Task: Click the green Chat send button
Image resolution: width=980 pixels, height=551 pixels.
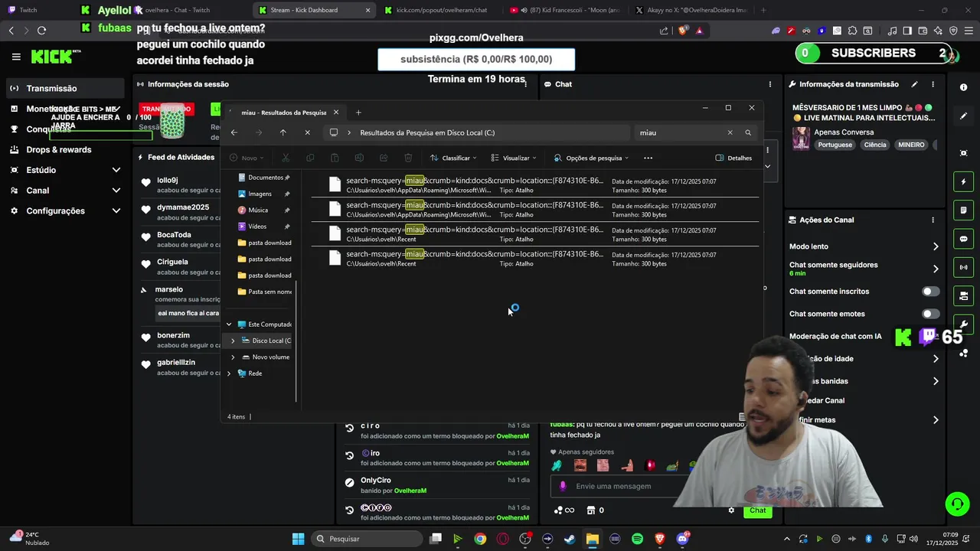Action: 757,510
